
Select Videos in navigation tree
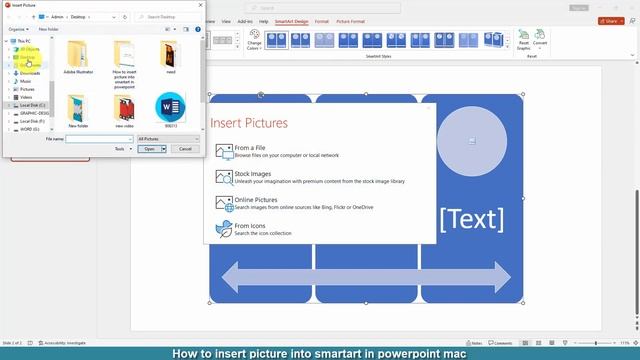pyautogui.click(x=26, y=98)
